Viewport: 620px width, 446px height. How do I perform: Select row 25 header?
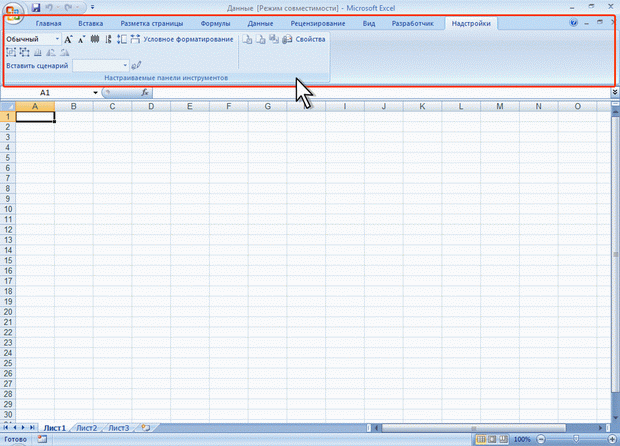coord(8,363)
